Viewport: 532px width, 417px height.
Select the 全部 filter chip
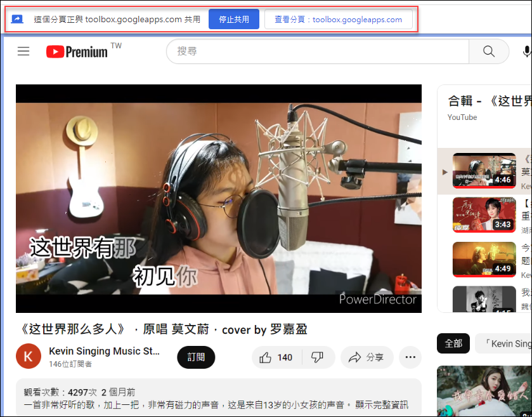(453, 343)
